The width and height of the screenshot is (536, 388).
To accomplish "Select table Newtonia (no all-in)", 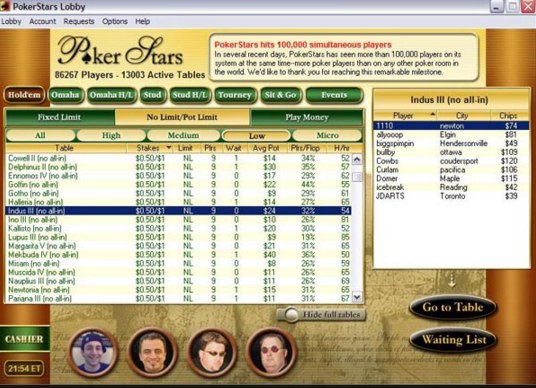I will click(178, 290).
